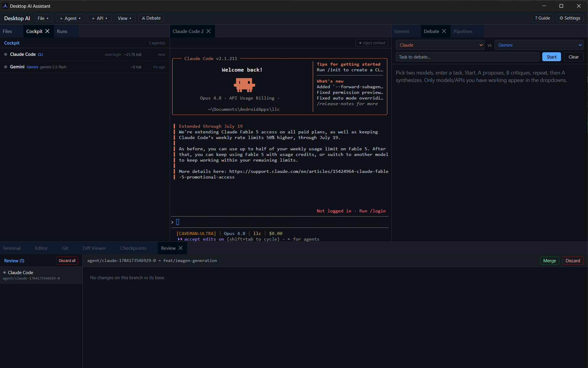Image resolution: width=588 pixels, height=368 pixels.
Task: Click the Inject context button
Action: (372, 43)
